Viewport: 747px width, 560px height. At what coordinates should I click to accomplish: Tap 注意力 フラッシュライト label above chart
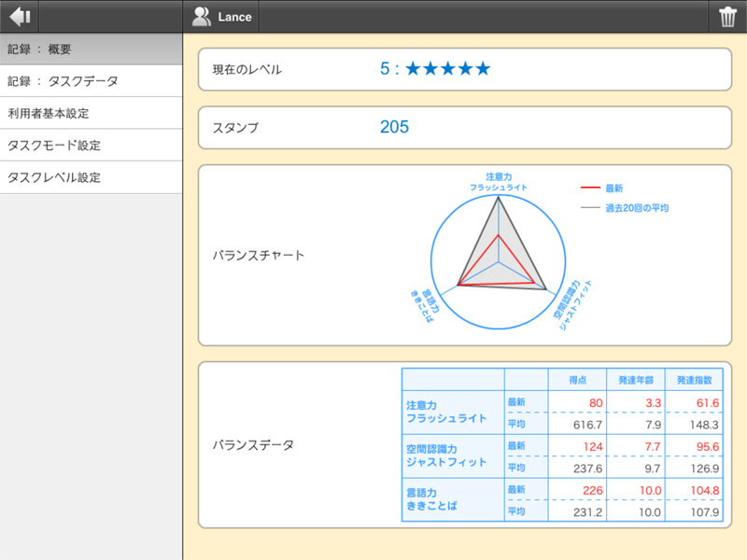point(499,181)
